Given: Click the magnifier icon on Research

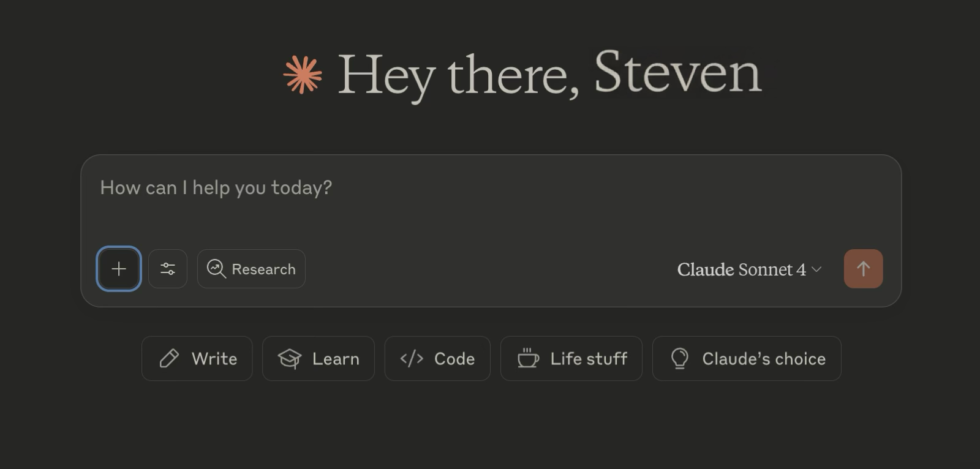Looking at the screenshot, I should tap(216, 269).
